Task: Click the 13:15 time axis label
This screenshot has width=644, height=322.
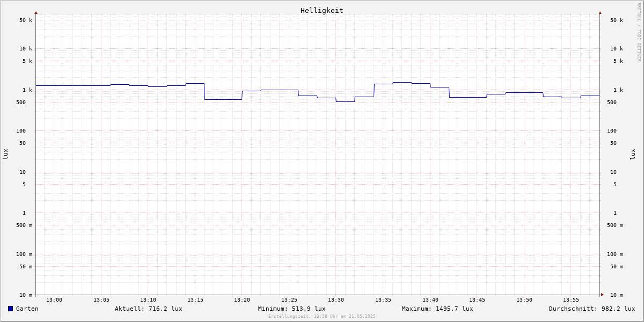Action: (195, 300)
